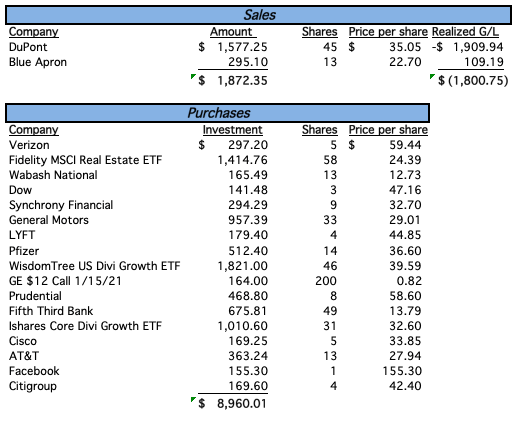Select General Motors investment 957.39

point(248,220)
